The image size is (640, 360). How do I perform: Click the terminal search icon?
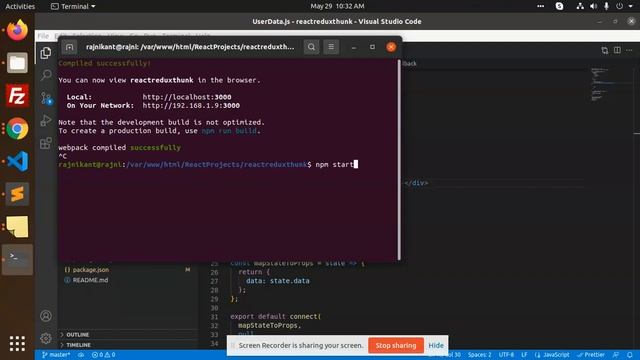[311, 47]
